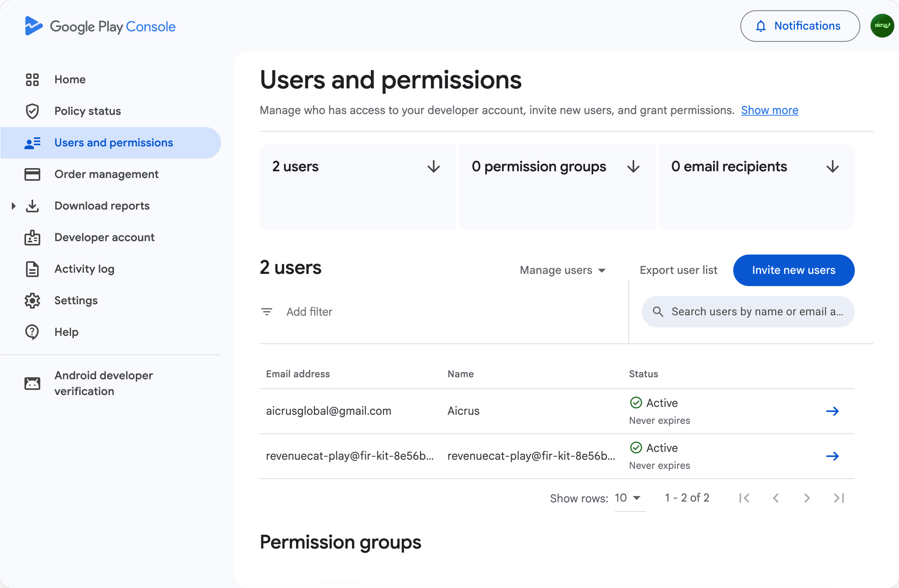Viewport: 899px width, 588px height.
Task: Go to first page of users table
Action: [744, 498]
